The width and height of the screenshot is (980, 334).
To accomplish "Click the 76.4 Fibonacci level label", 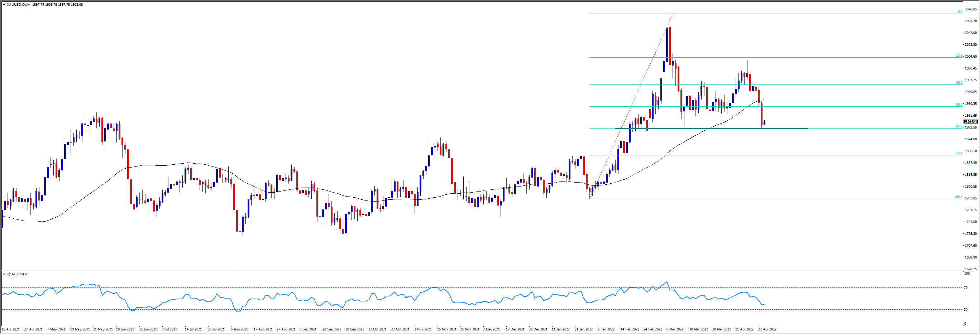I will [959, 153].
